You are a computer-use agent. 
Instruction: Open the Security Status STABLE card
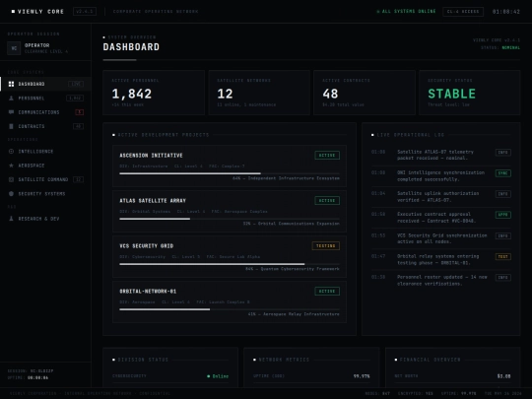point(470,93)
